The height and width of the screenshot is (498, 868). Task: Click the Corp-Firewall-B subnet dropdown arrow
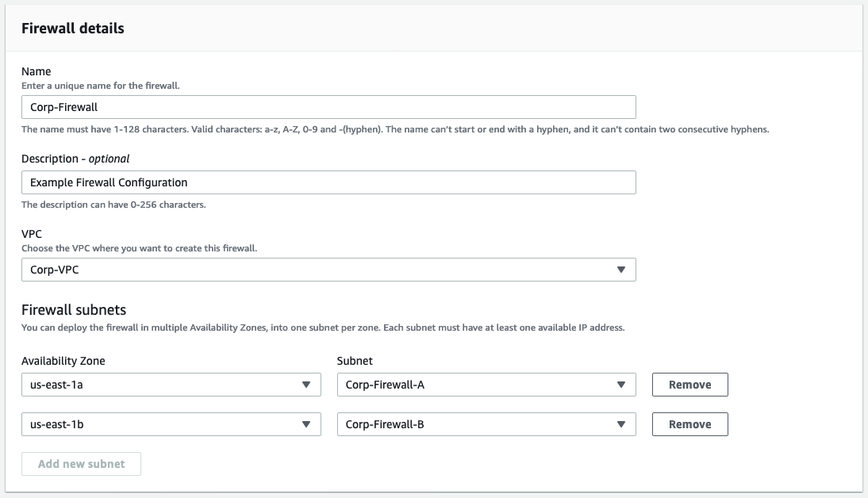pyautogui.click(x=621, y=424)
